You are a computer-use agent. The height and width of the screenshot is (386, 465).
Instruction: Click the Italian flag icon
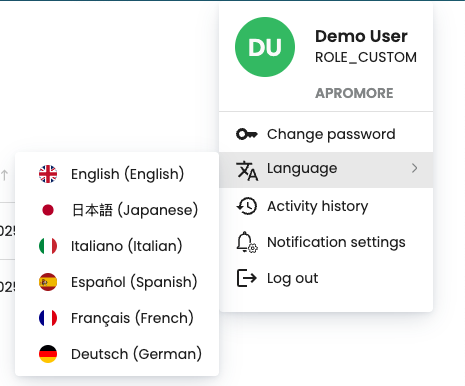[x=48, y=246]
